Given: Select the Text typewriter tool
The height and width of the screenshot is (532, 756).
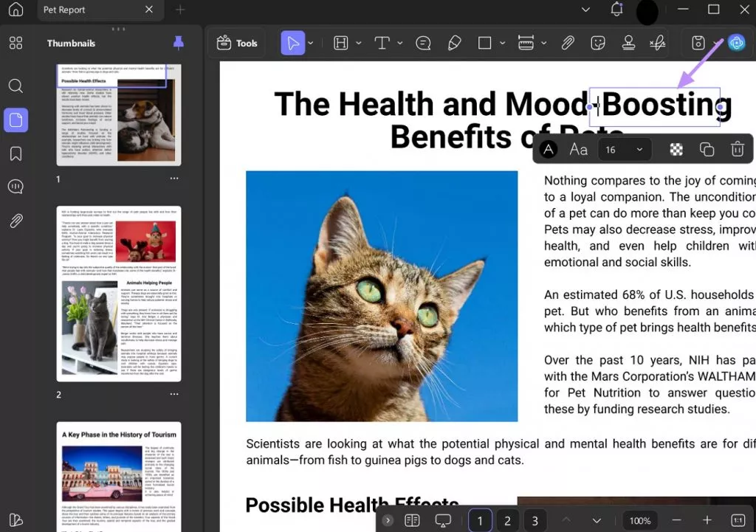Looking at the screenshot, I should tap(382, 43).
